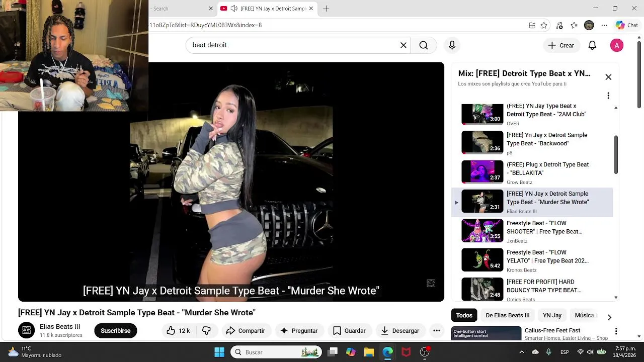
Task: Click the Compartir share button
Action: coord(246,330)
